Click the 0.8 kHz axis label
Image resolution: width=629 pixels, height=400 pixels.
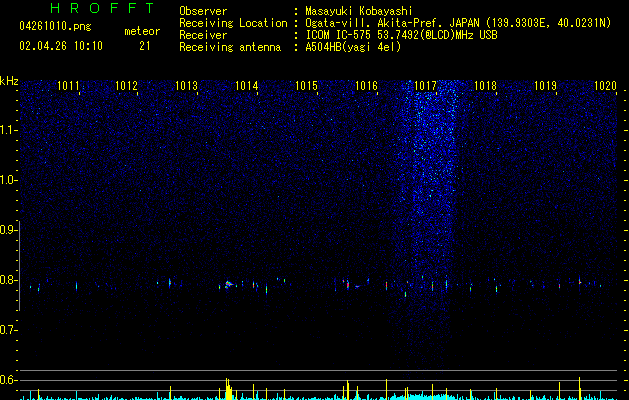coord(8,280)
